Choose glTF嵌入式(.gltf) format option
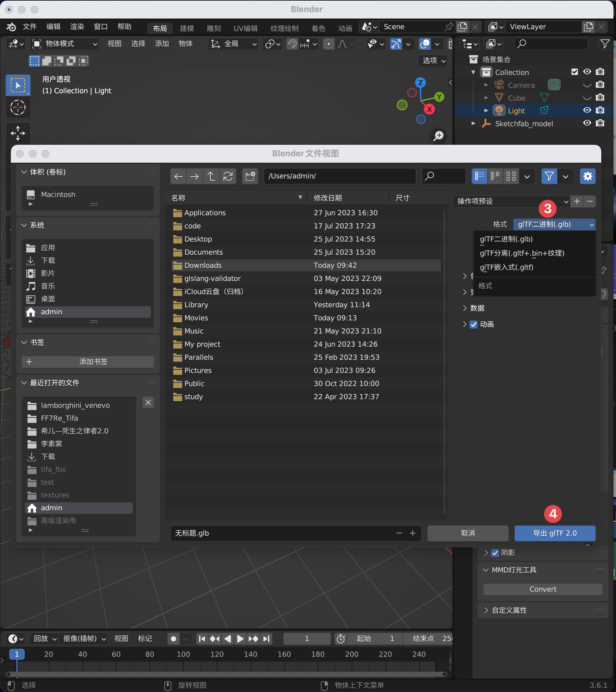 [506, 267]
